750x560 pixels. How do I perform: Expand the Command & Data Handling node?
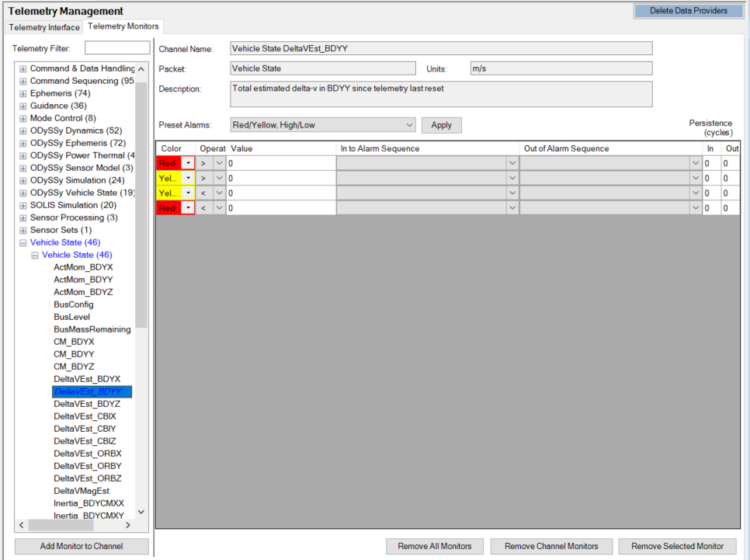pos(23,69)
